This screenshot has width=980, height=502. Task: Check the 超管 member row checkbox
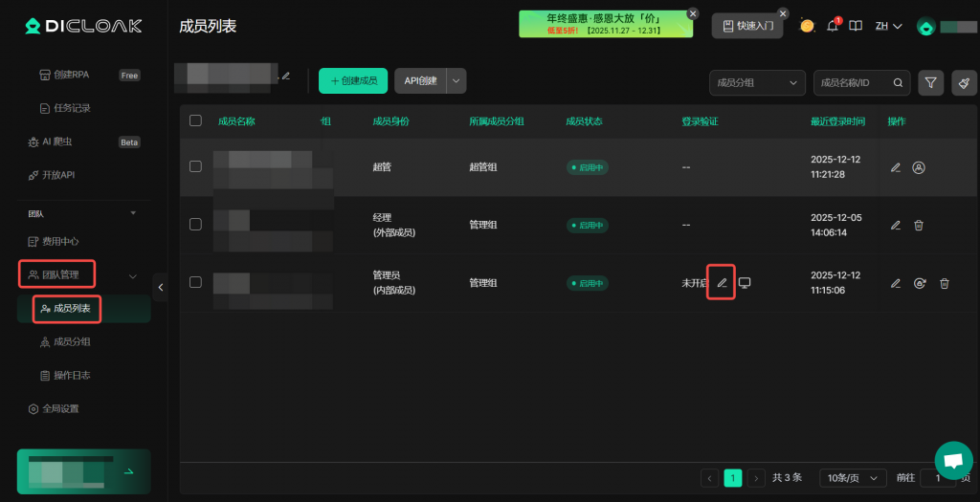(195, 166)
